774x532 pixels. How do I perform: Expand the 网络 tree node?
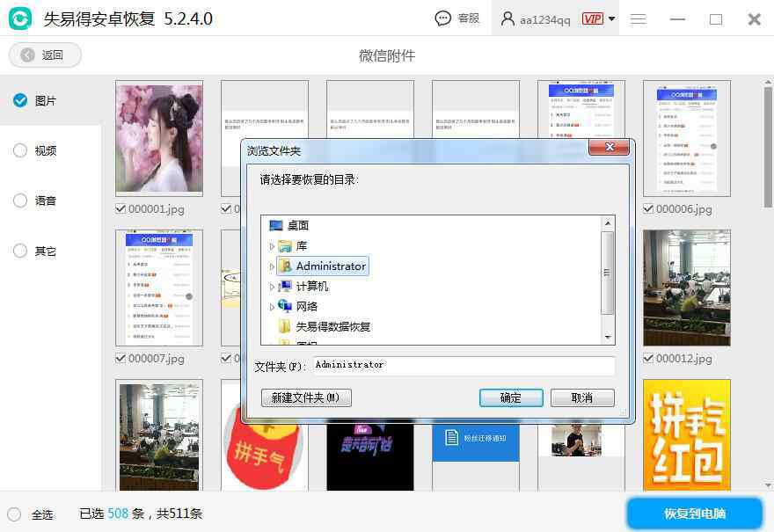pyautogui.click(x=272, y=307)
